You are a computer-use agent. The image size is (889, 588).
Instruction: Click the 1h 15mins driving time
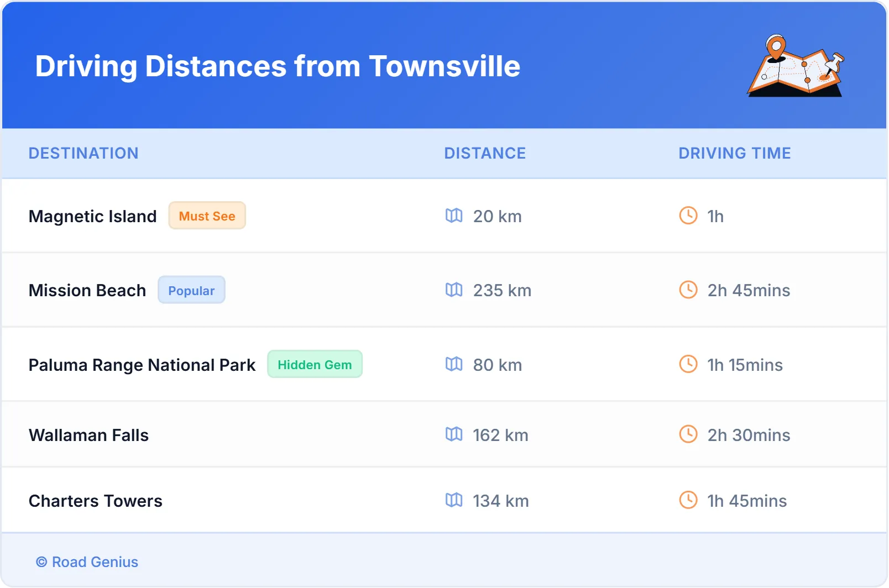pos(745,365)
